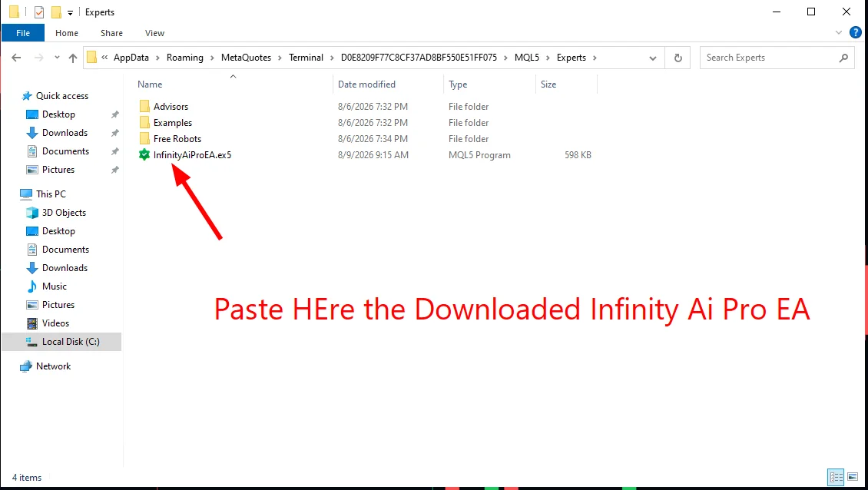Select the Advisors folder
This screenshot has height=490, width=868.
pos(171,106)
